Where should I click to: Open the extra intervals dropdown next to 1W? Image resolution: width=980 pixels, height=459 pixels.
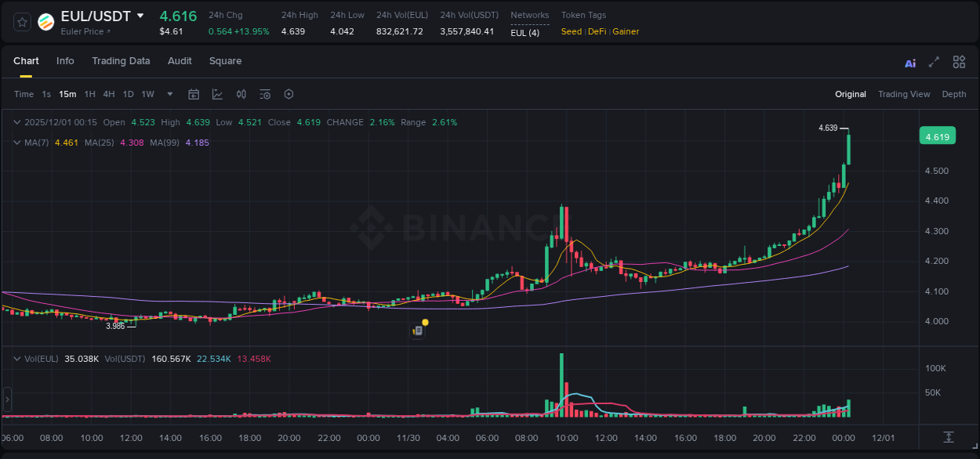coord(169,94)
